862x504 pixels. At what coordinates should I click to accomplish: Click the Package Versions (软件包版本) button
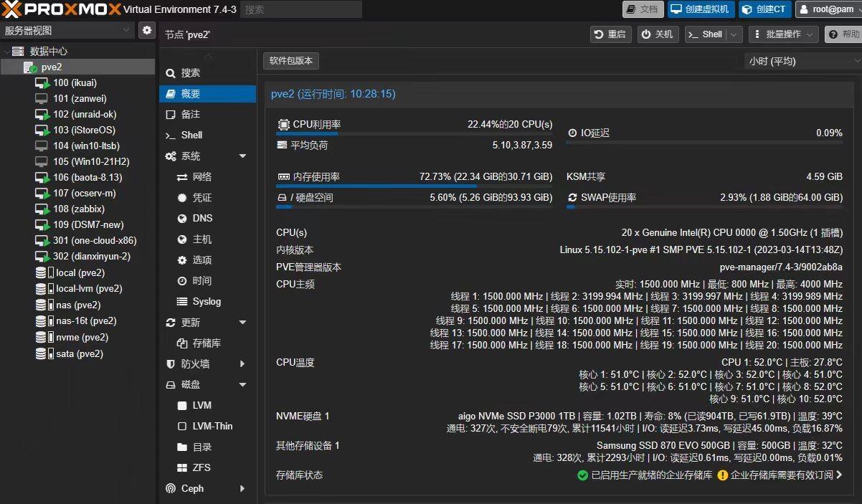coord(291,61)
